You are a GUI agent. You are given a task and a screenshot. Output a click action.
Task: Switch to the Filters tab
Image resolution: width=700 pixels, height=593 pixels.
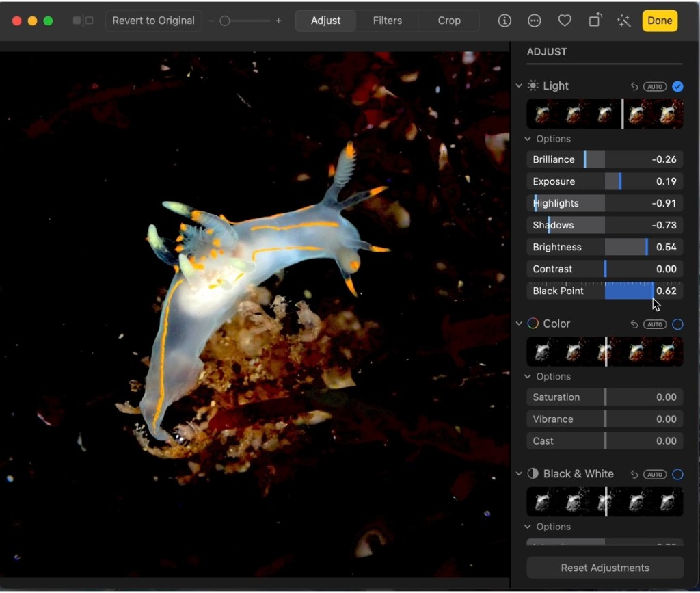tap(387, 21)
